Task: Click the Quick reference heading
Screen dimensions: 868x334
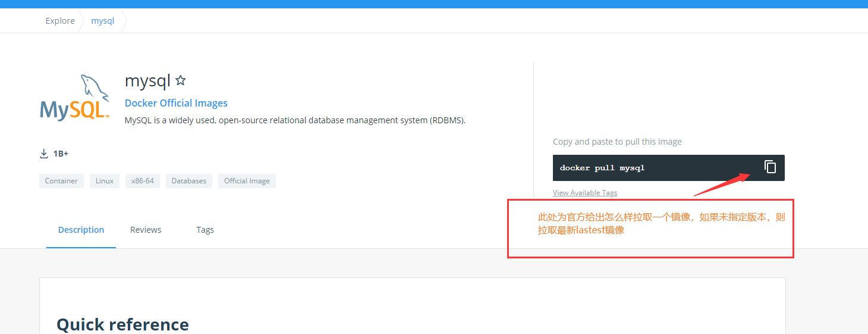Action: [122, 324]
